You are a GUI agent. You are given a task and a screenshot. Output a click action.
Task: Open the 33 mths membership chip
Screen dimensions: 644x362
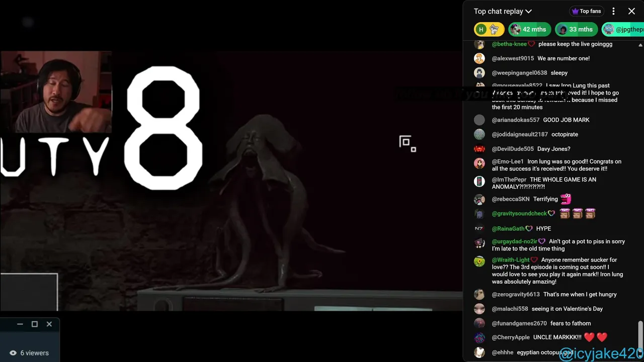(576, 29)
